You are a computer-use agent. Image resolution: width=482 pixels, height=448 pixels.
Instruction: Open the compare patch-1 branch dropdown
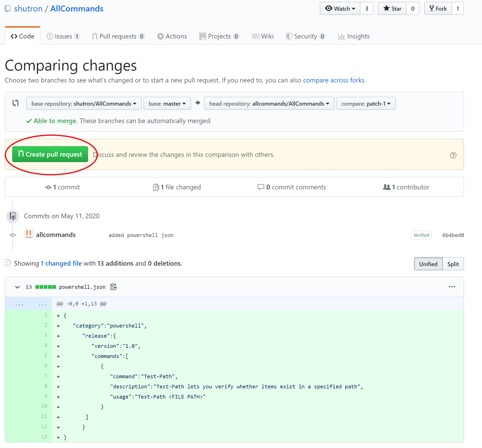click(366, 104)
